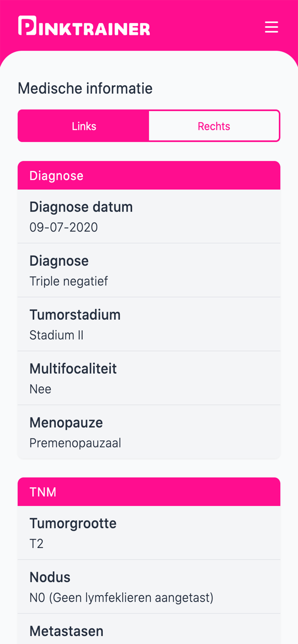Viewport: 298px width, 644px height.
Task: Click the Multifocaliteit row
Action: pyautogui.click(x=149, y=378)
